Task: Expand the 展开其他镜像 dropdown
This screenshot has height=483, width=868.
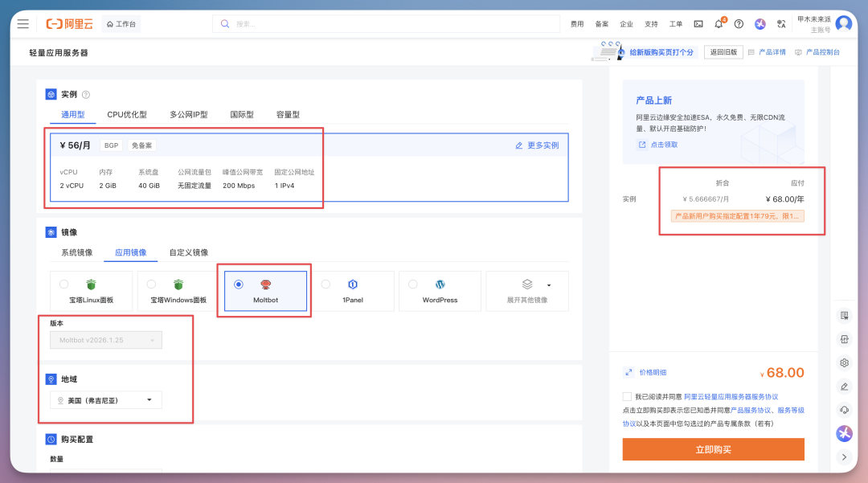Action: [x=527, y=291]
